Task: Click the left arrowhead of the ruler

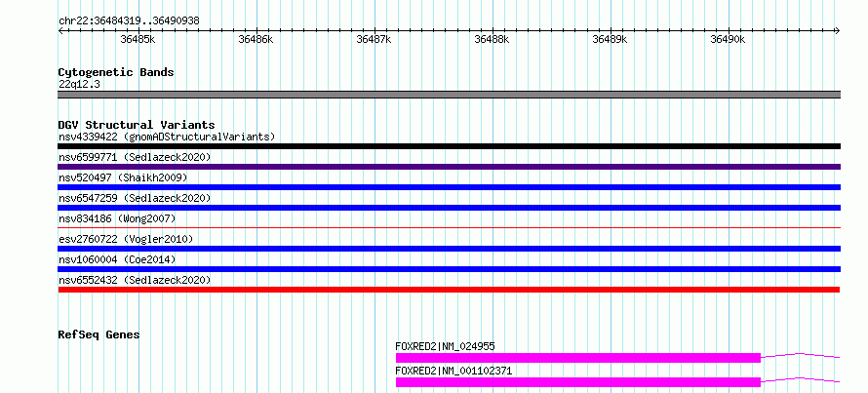Action: tap(60, 30)
